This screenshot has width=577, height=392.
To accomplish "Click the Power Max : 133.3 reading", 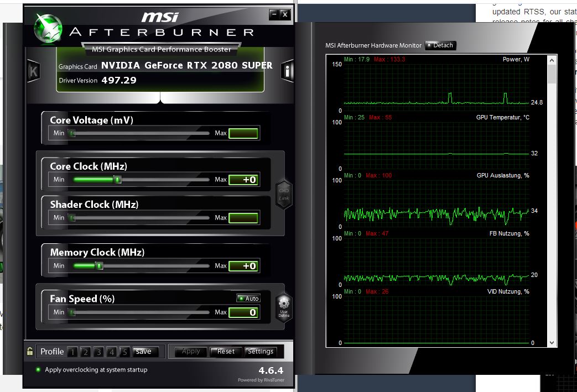I will click(389, 59).
